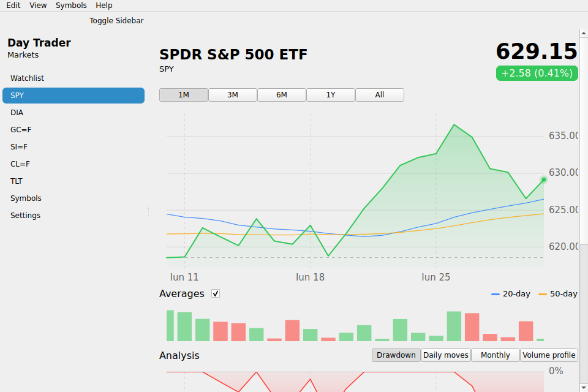This screenshot has height=392, width=588.
Task: Click the SPDR S&P 500 ETF title
Action: (233, 55)
